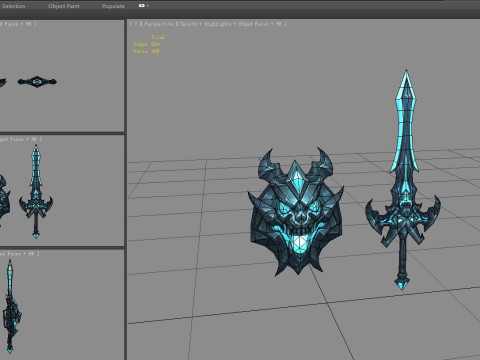
Task: Click the Total statistics label
Action: [158, 37]
